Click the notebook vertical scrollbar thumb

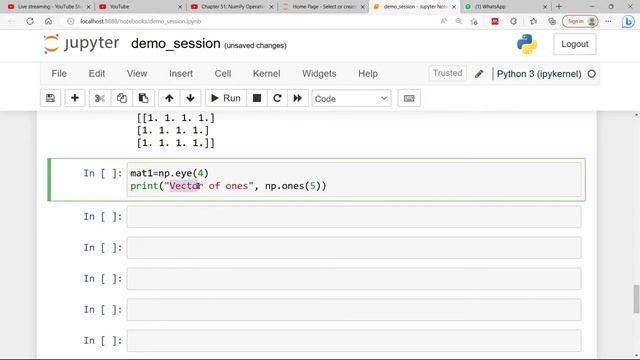pyautogui.click(x=636, y=299)
